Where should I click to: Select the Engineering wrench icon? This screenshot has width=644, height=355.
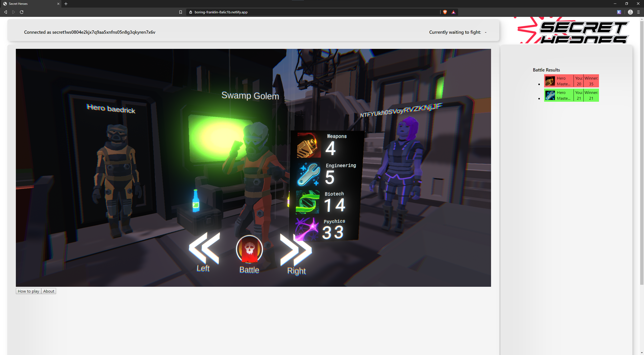(308, 174)
